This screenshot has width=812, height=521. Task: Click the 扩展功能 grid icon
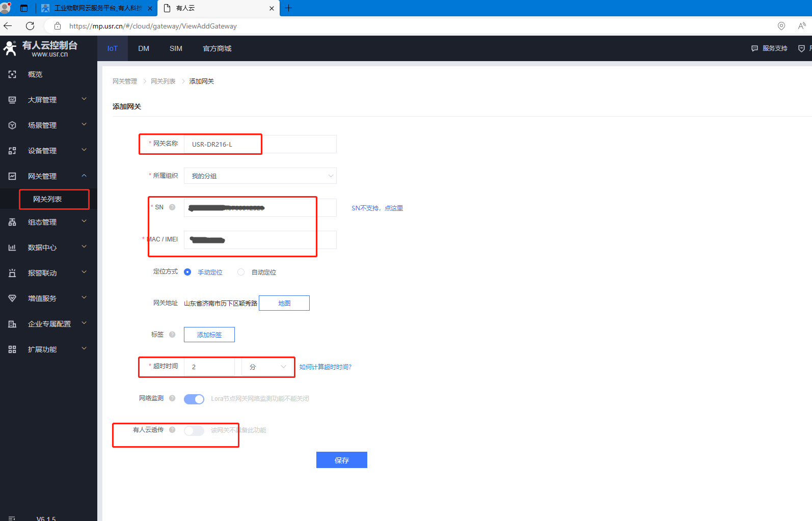pyautogui.click(x=12, y=349)
